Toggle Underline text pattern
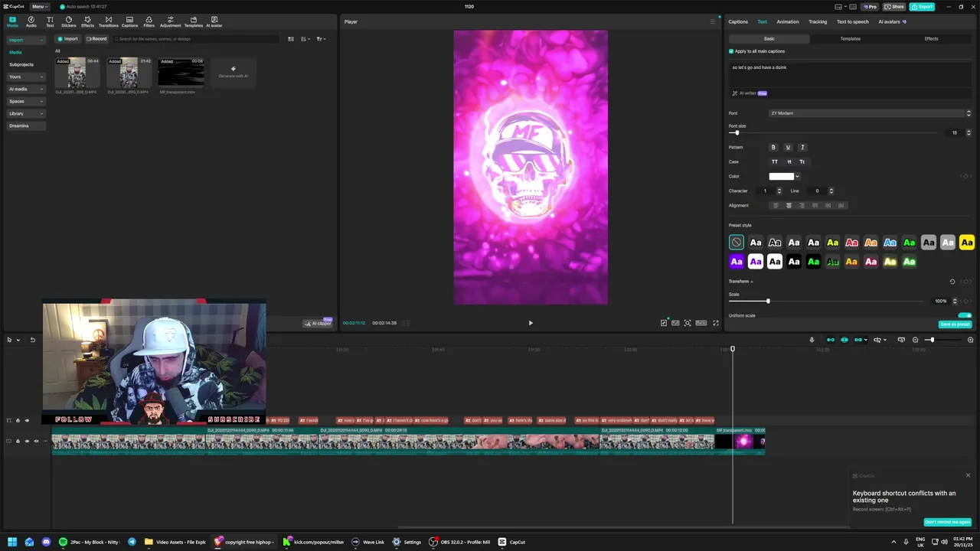Image resolution: width=980 pixels, height=551 pixels. (x=788, y=148)
